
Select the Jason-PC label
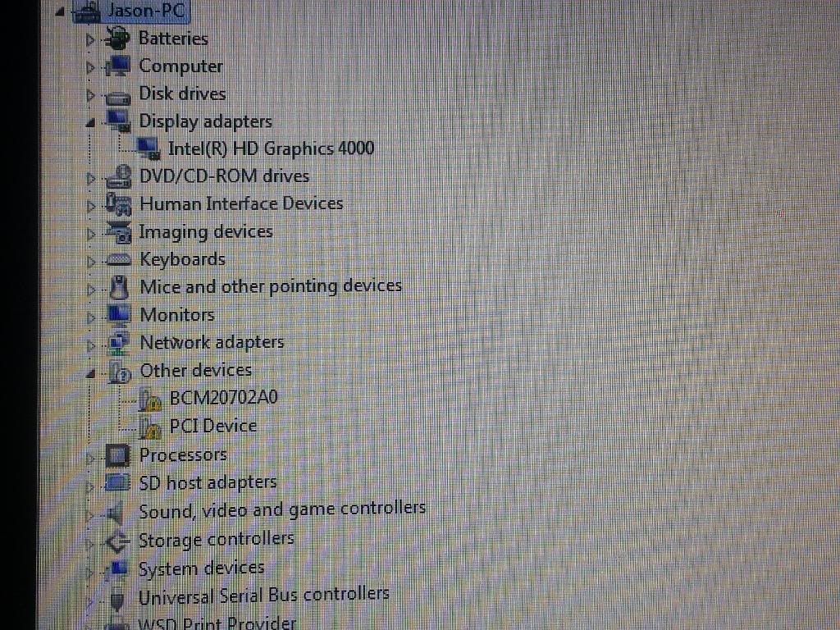coord(147,11)
